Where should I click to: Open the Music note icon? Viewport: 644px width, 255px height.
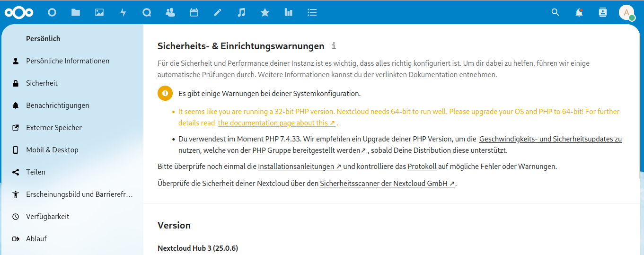point(241,12)
